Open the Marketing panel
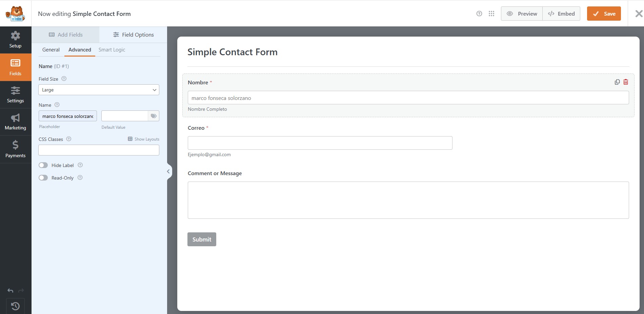This screenshot has width=644, height=314. point(15,122)
